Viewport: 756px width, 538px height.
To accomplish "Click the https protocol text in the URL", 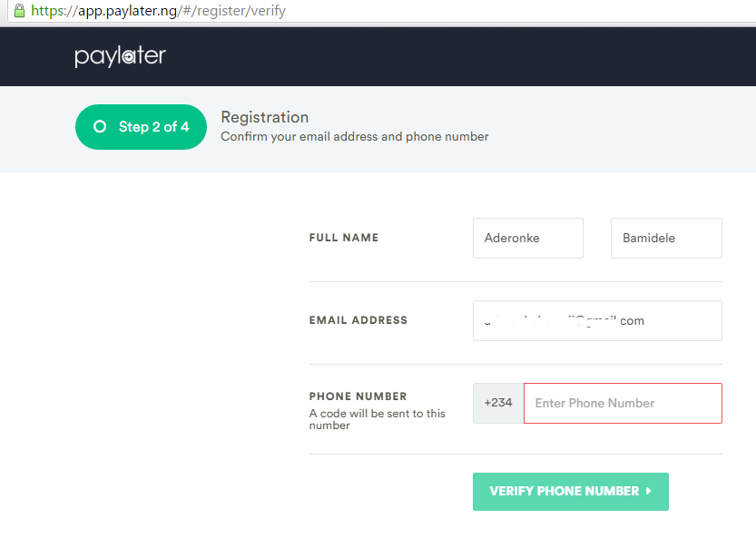I will [x=47, y=11].
